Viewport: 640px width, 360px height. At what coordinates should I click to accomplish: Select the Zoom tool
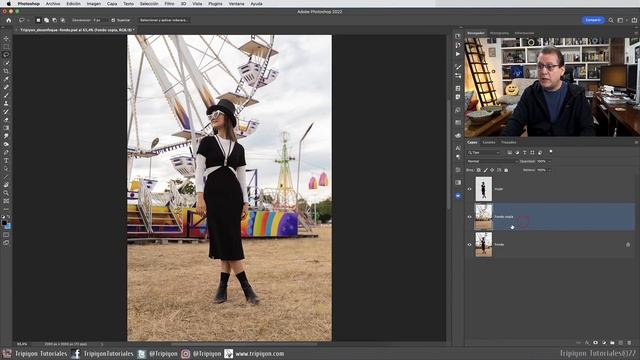pos(6,193)
